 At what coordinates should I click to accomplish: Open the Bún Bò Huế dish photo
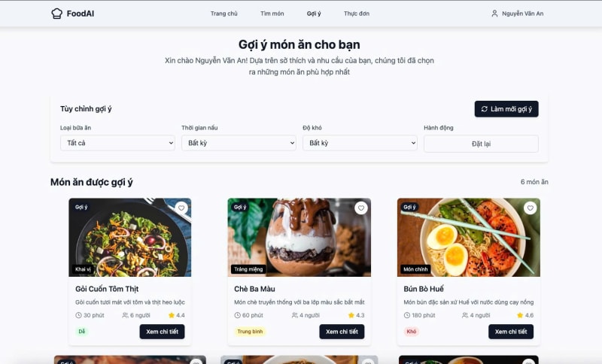(468, 238)
